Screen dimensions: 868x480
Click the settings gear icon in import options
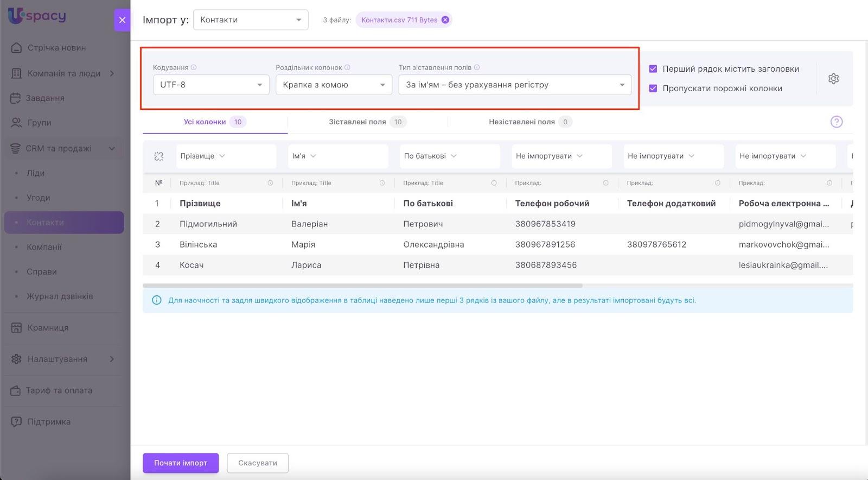click(833, 79)
